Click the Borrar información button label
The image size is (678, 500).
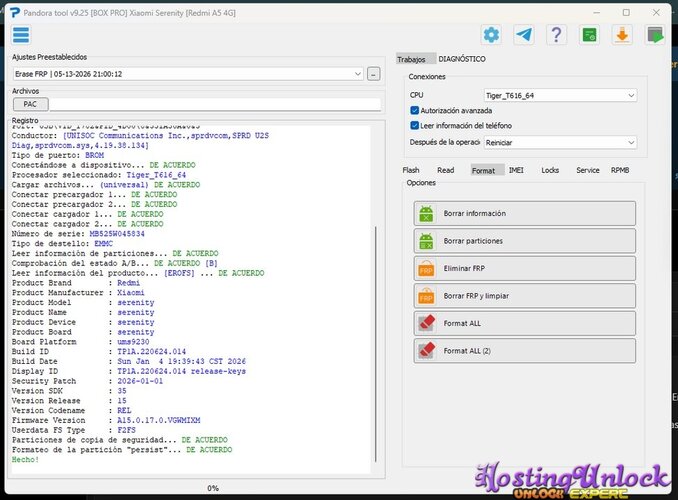tap(474, 213)
